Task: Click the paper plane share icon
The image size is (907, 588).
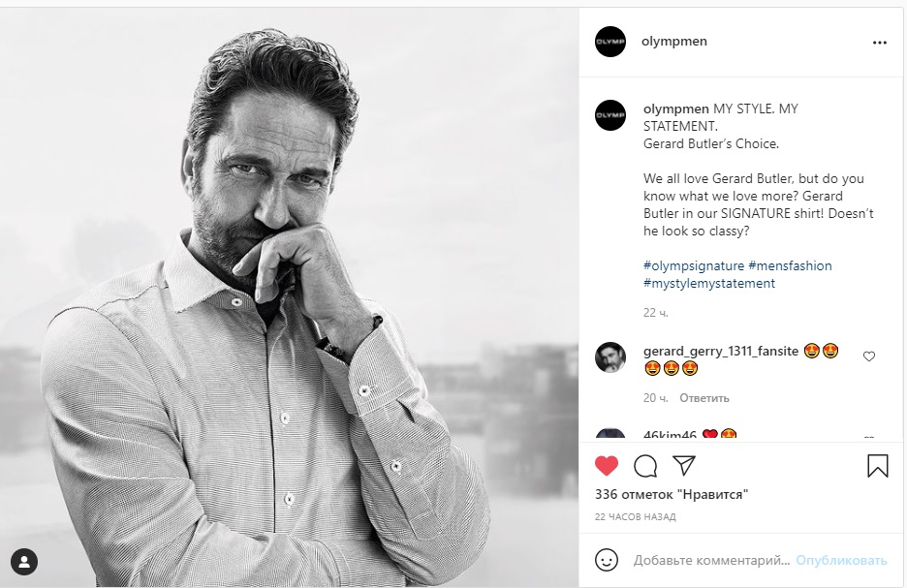Action: pyautogui.click(x=684, y=466)
